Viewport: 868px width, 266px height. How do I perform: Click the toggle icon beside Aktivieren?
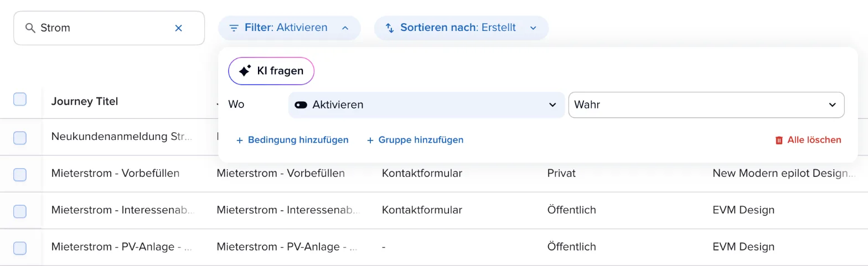point(301,105)
